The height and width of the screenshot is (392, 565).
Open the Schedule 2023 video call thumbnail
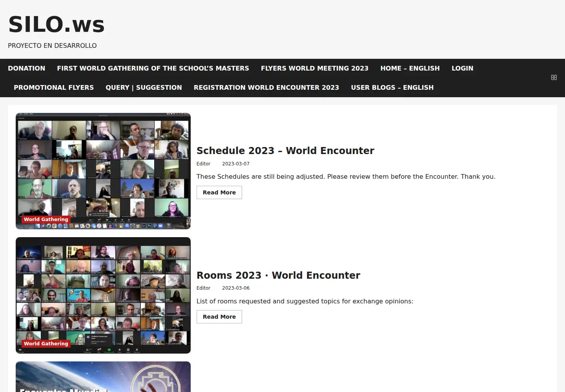(103, 171)
